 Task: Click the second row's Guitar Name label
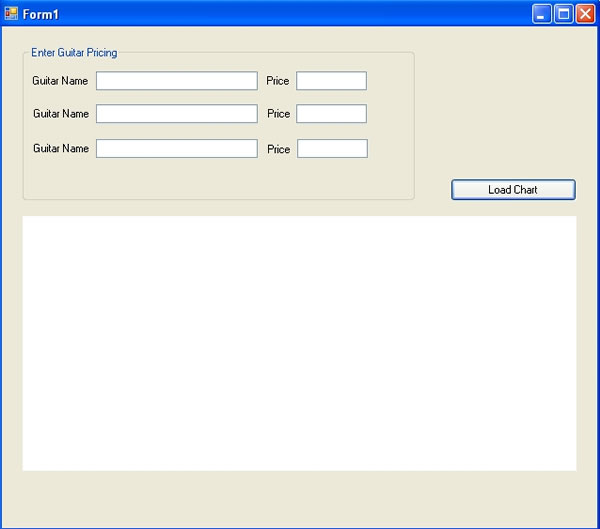[60, 114]
